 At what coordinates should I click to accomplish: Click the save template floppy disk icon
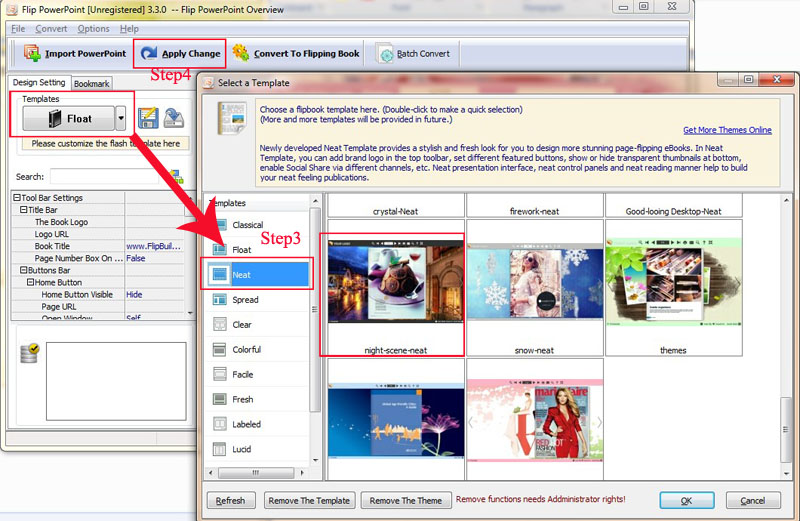[174, 118]
